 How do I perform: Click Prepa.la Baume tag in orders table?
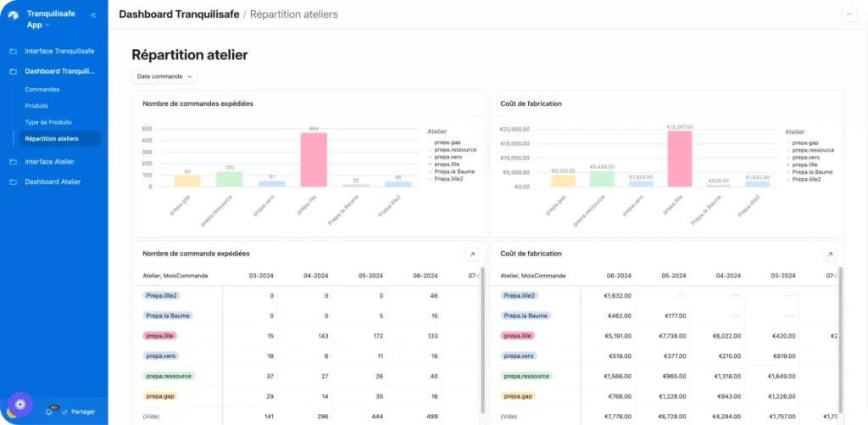point(168,316)
